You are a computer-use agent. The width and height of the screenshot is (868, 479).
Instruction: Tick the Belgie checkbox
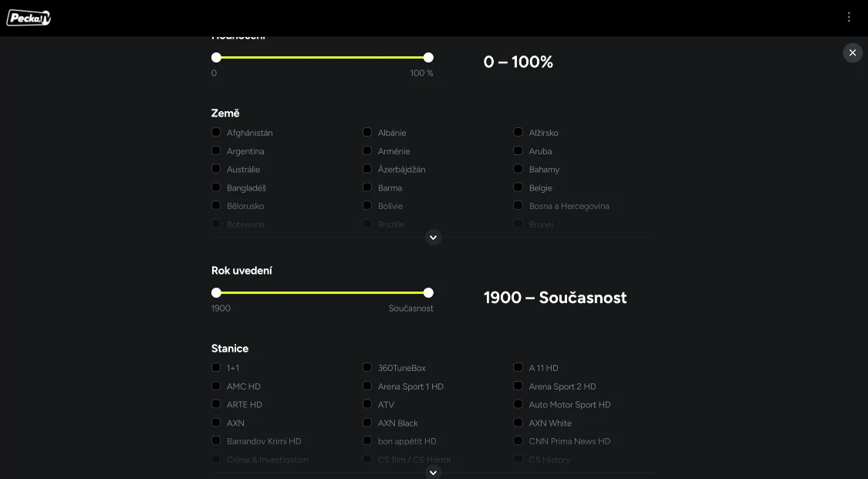(x=518, y=187)
